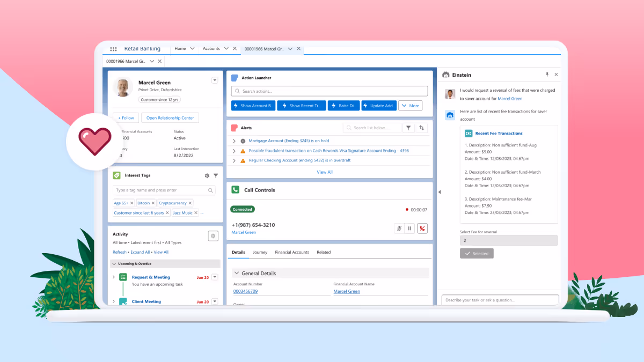Click Refresh in Activity panel
This screenshot has width=644, height=362.
point(120,252)
